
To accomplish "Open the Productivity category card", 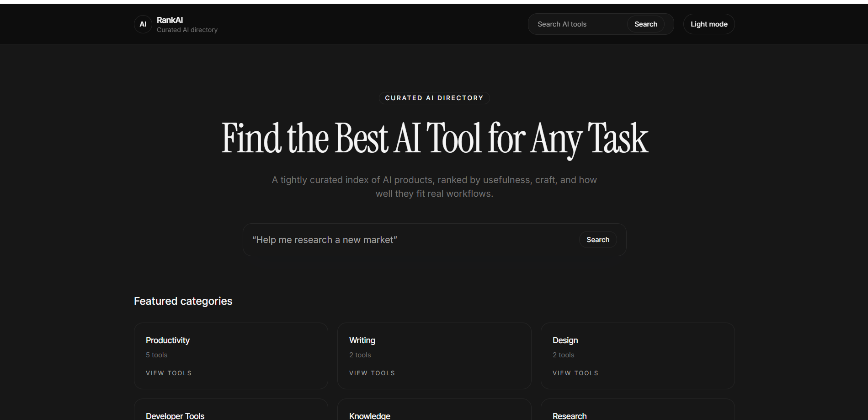I will [231, 356].
